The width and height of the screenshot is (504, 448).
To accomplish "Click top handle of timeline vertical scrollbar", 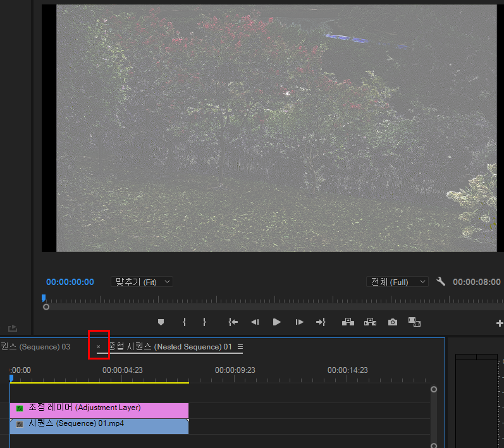I will 434,389.
